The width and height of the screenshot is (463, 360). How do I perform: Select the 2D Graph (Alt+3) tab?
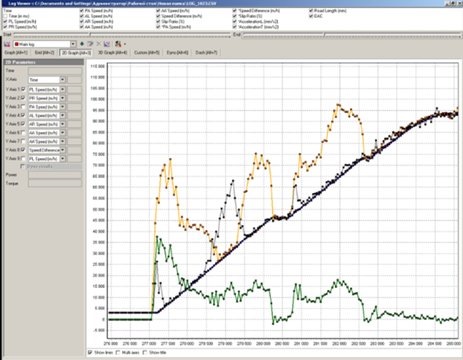pos(76,53)
